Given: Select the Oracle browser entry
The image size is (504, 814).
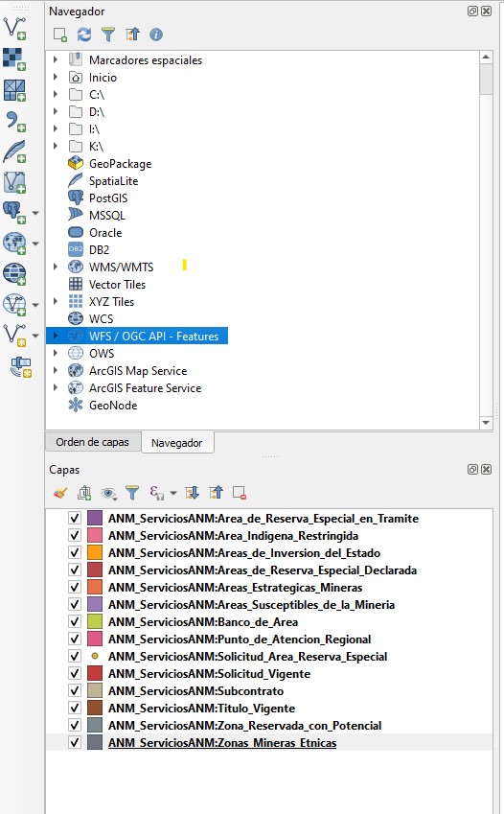Looking at the screenshot, I should 105,233.
